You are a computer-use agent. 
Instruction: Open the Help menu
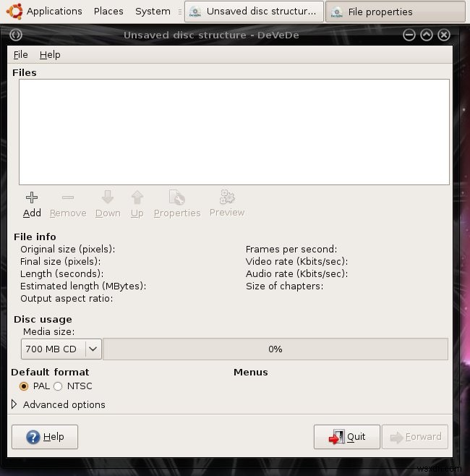point(50,55)
